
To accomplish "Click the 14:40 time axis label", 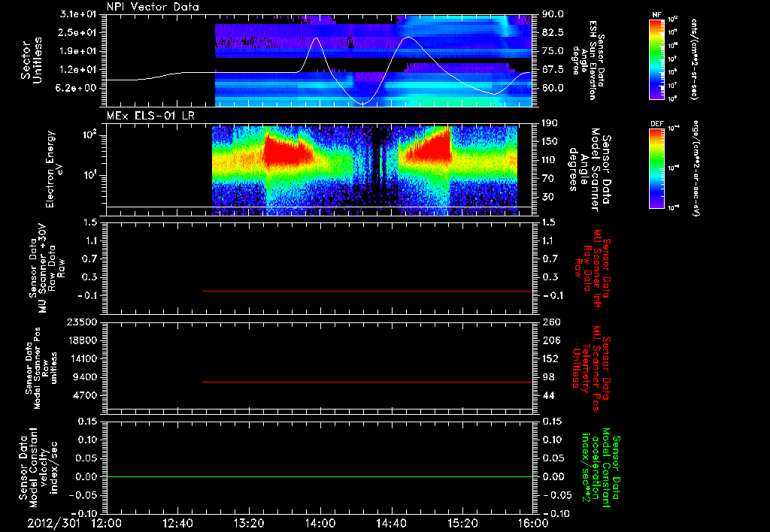I will (391, 523).
